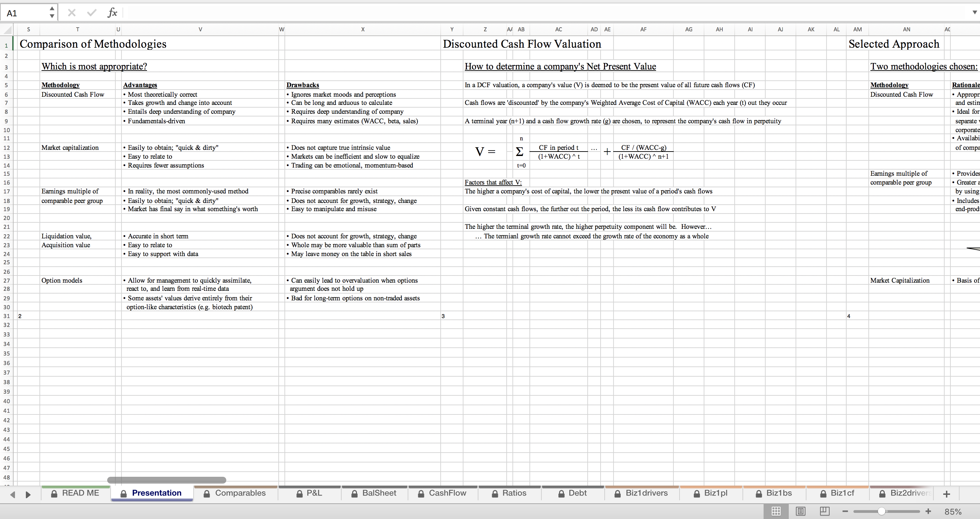Viewport: 980px width, 519px height.
Task: Switch to the Biz1pl sheet tab
Action: (710, 493)
